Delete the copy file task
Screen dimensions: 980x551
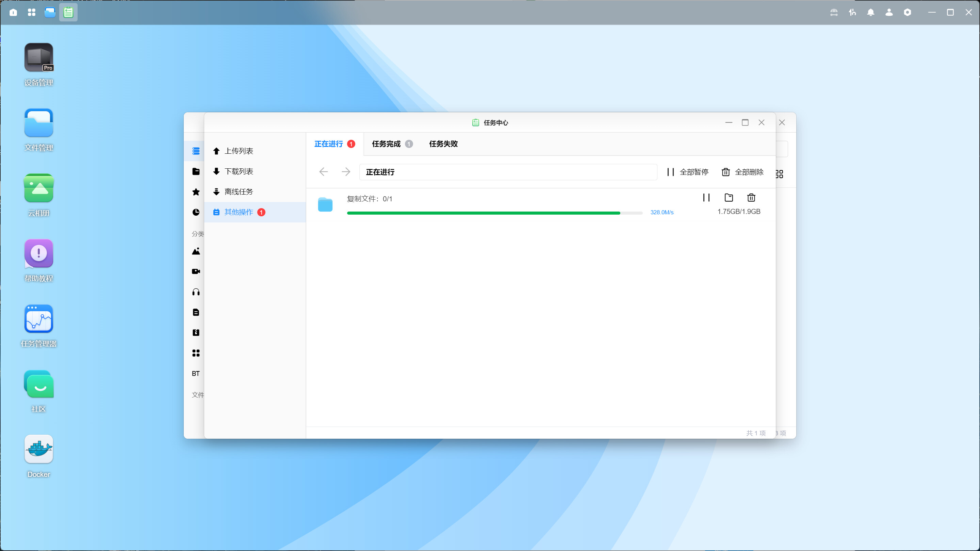pyautogui.click(x=751, y=197)
